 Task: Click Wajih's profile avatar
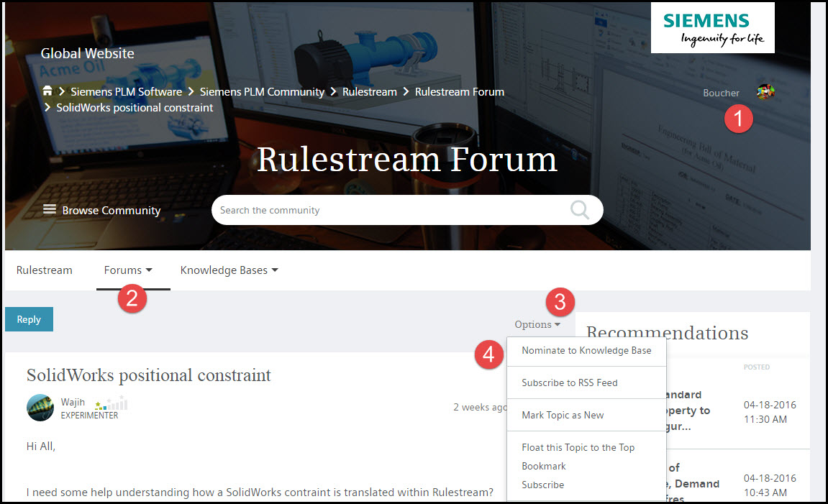tap(40, 407)
